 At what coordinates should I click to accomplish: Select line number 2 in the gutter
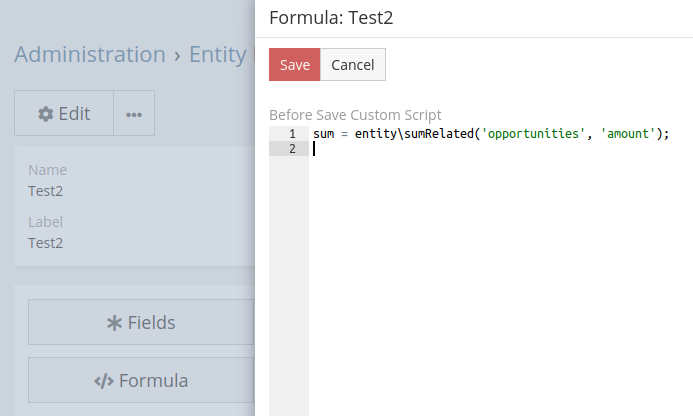[291, 149]
